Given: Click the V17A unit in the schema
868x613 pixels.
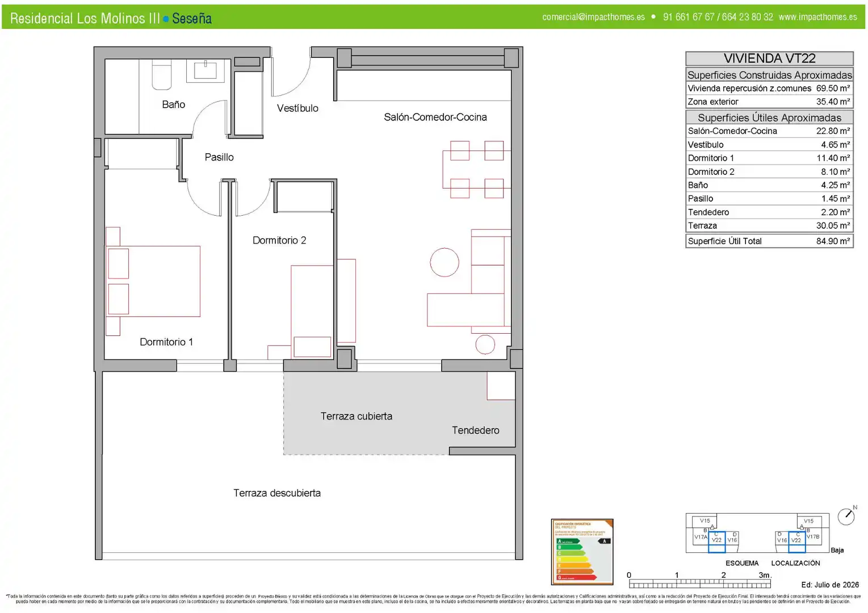Looking at the screenshot, I should [x=701, y=537].
